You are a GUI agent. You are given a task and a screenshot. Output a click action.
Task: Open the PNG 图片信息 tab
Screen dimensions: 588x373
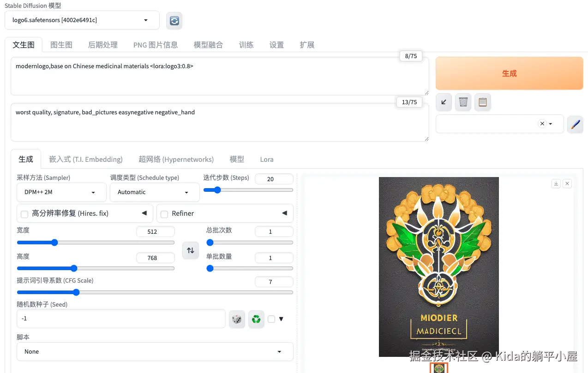[156, 45]
